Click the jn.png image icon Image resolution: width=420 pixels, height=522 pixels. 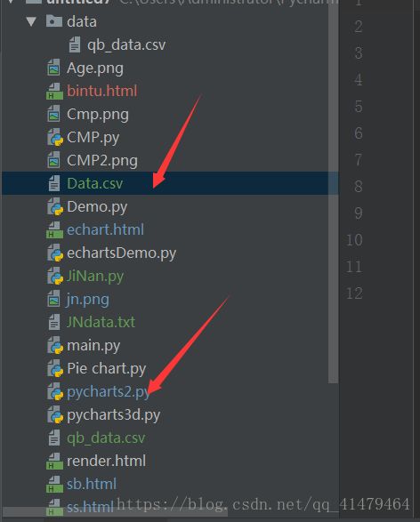click(x=53, y=299)
